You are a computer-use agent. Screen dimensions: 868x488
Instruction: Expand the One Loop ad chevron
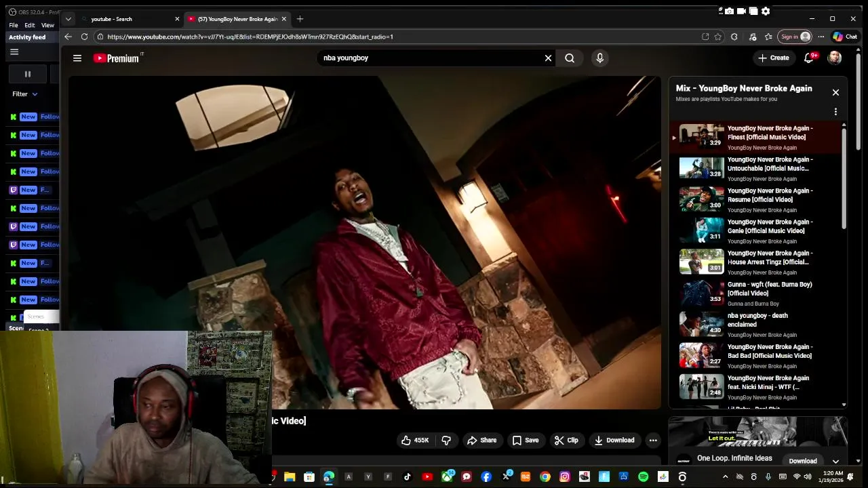[x=835, y=462]
